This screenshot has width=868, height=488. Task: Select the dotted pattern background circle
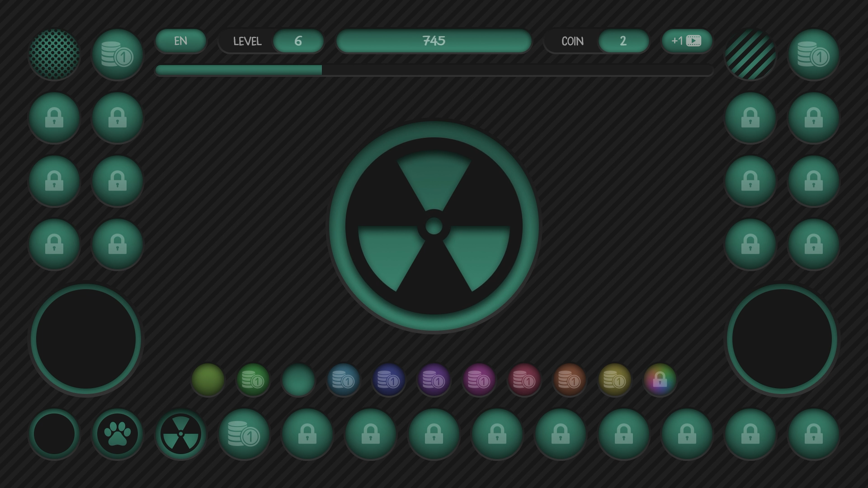coord(54,55)
